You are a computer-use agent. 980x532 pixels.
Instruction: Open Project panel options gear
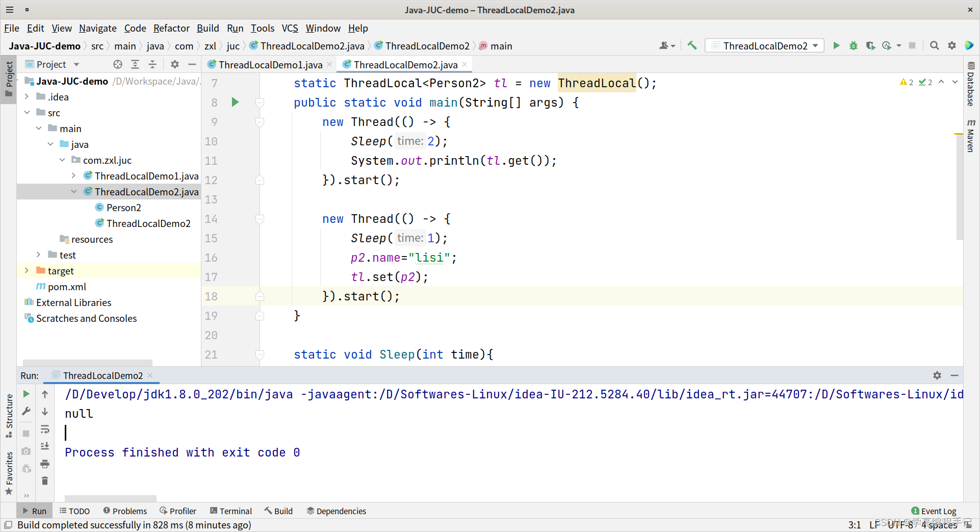tap(175, 64)
